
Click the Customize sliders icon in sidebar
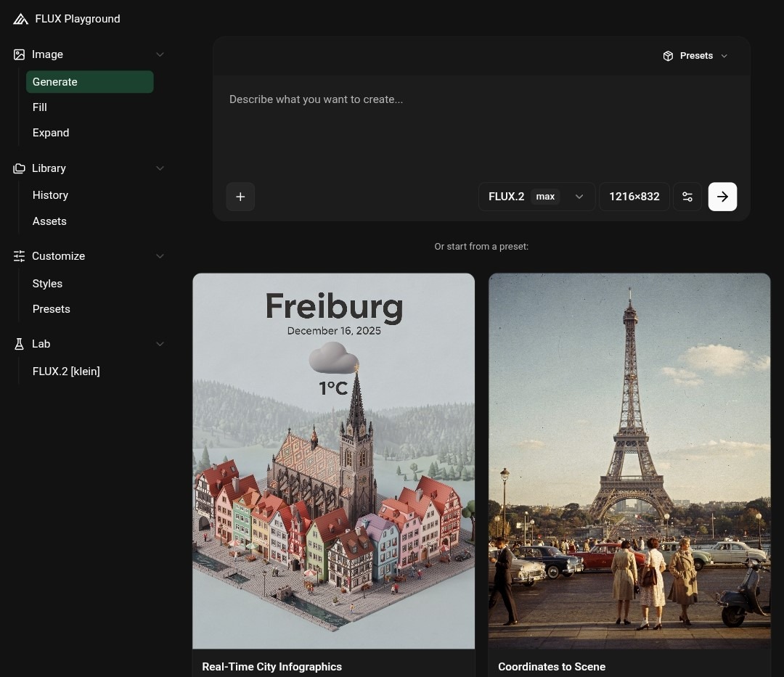click(20, 256)
